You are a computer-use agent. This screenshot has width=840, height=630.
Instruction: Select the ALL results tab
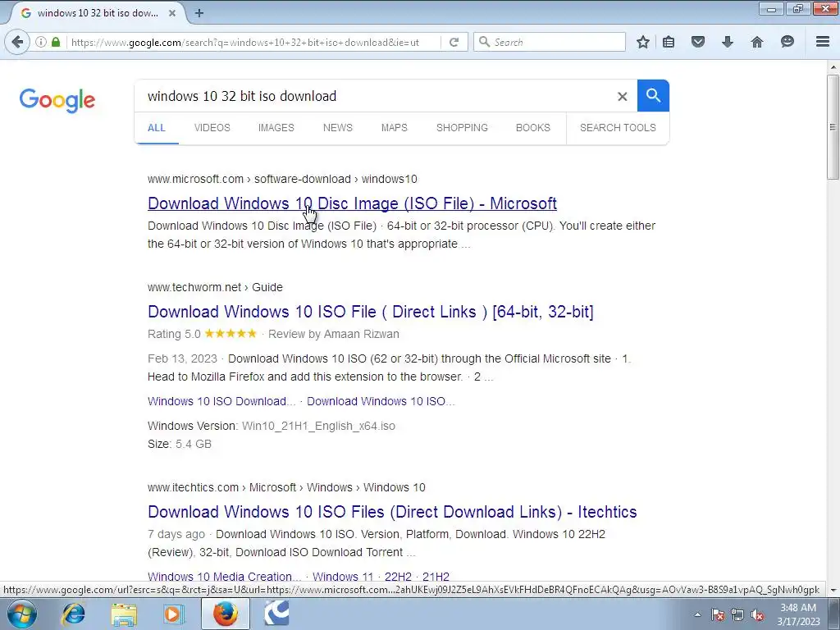point(157,127)
